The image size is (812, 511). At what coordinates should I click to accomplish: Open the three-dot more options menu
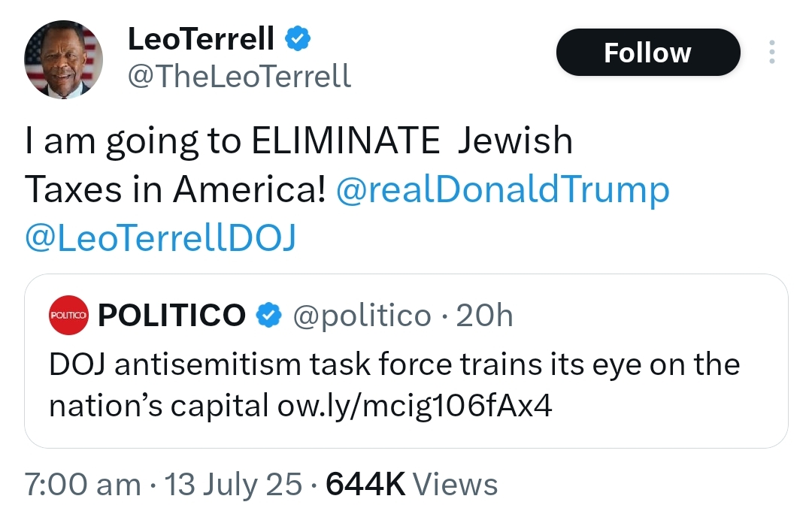[x=772, y=52]
